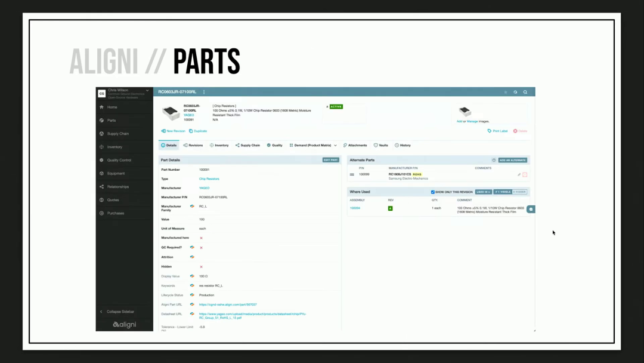Click the custom-parameter icon beside Attrition
The height and width of the screenshot is (363, 644).
(192, 257)
